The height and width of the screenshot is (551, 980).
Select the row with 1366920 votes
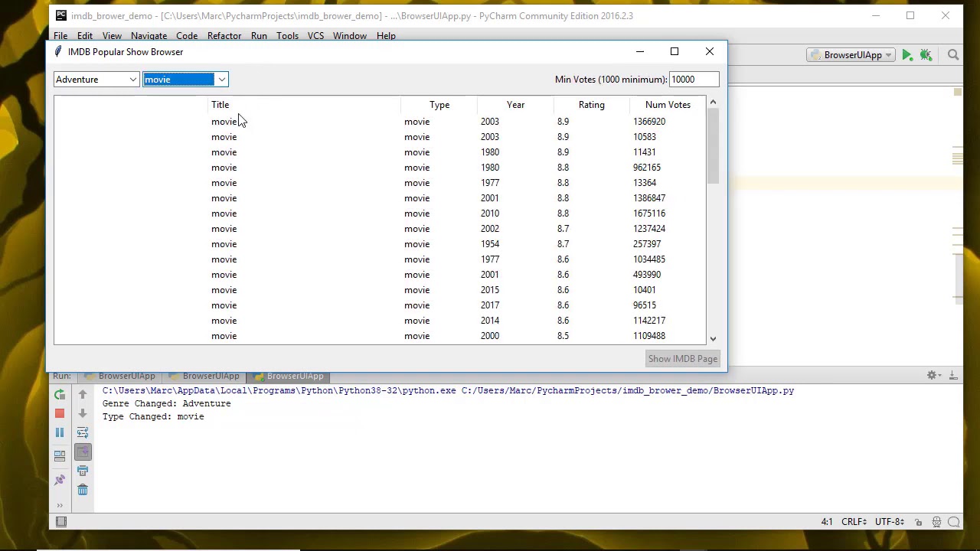click(381, 122)
